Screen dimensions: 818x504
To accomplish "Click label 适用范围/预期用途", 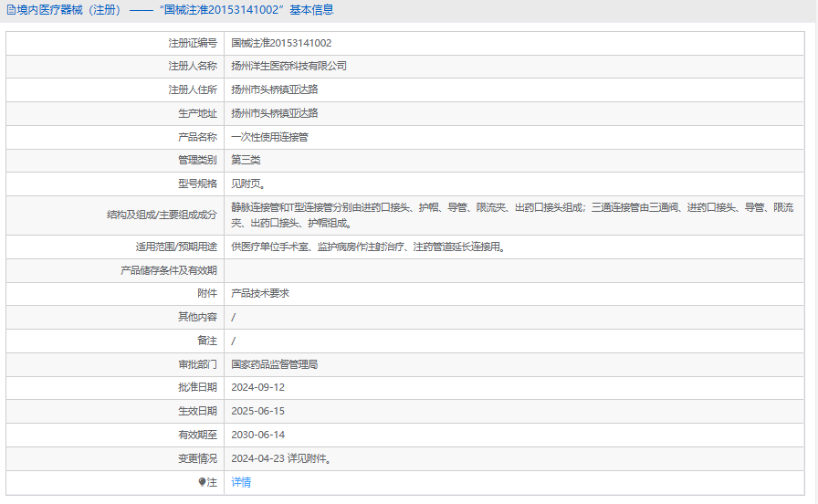I will coord(176,247).
